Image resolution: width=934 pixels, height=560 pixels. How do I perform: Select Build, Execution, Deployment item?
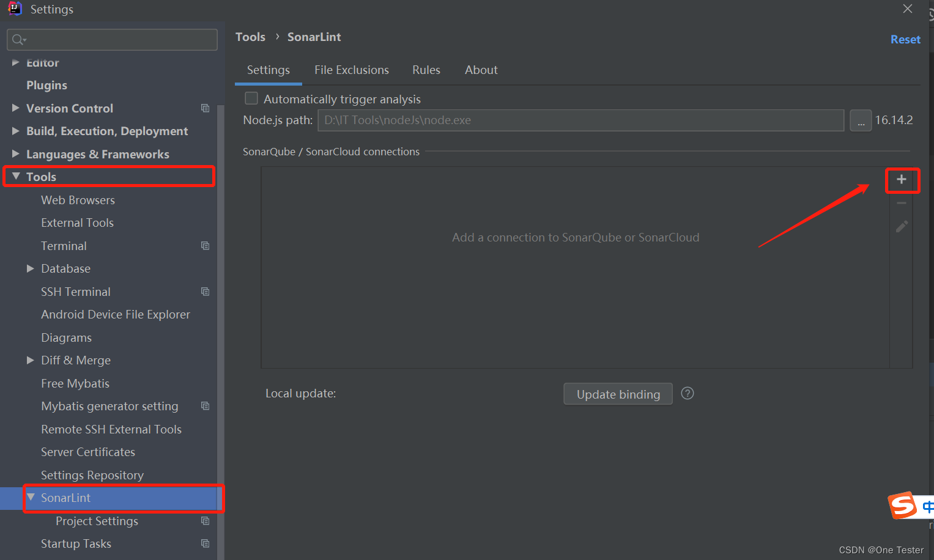(x=107, y=131)
